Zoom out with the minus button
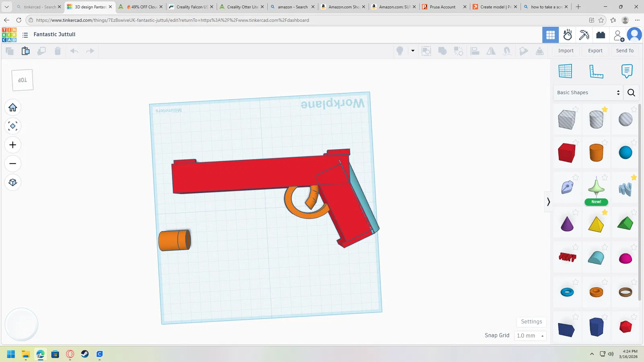The image size is (644, 362). point(12,164)
